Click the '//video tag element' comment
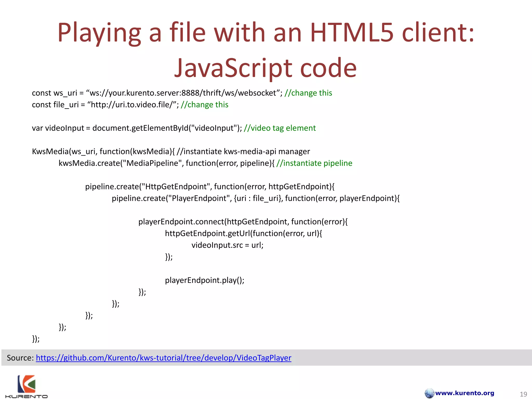532x399 pixels. pyautogui.click(x=280, y=128)
